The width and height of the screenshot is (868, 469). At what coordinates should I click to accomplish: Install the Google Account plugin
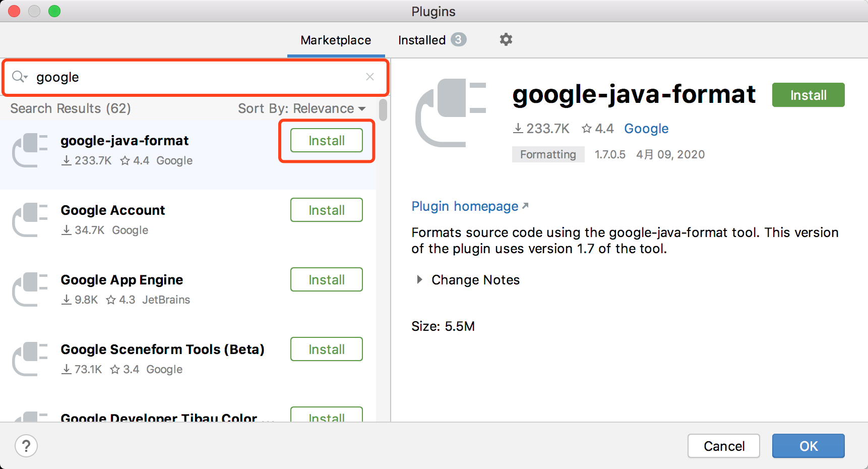click(x=326, y=210)
